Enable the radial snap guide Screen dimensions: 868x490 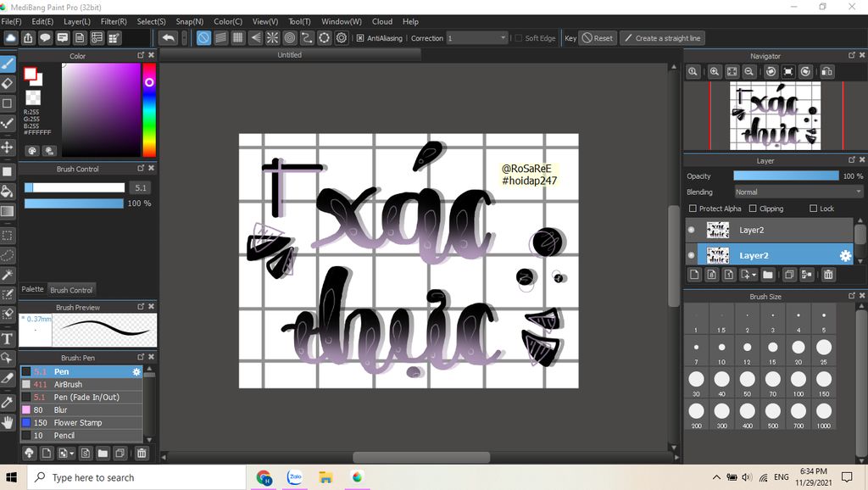coord(272,38)
